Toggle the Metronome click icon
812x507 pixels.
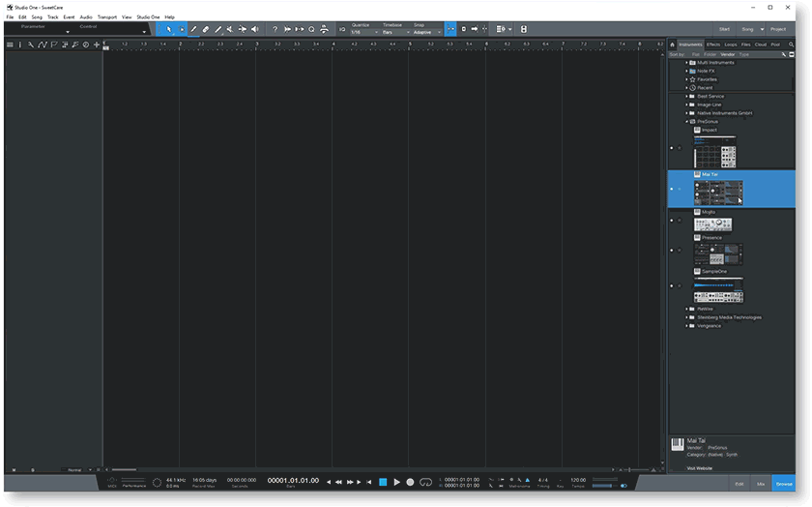click(x=528, y=480)
